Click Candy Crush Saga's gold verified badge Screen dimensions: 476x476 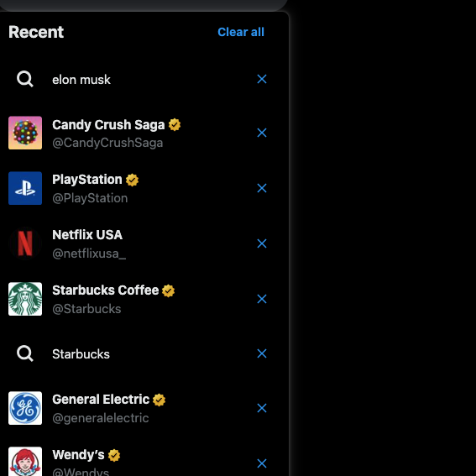(x=175, y=125)
